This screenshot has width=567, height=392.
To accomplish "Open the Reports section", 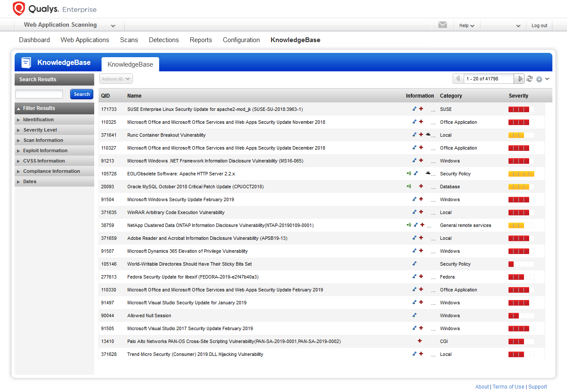I will (x=201, y=40).
